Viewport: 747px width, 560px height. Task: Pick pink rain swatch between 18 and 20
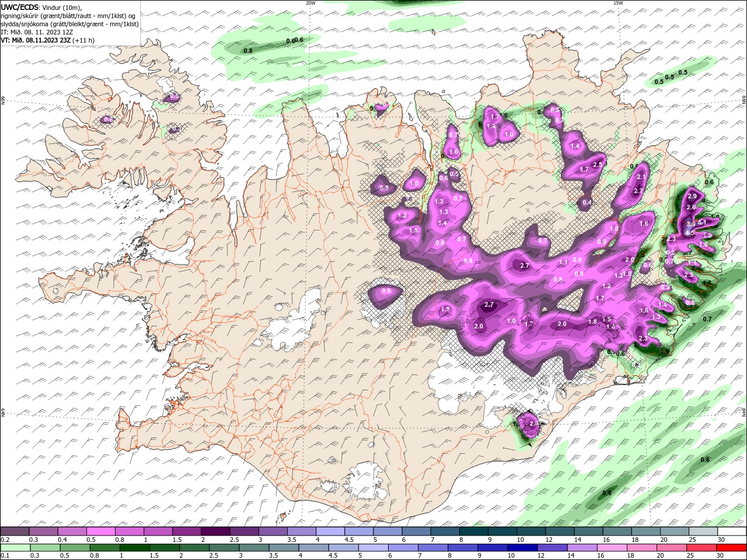point(642,548)
